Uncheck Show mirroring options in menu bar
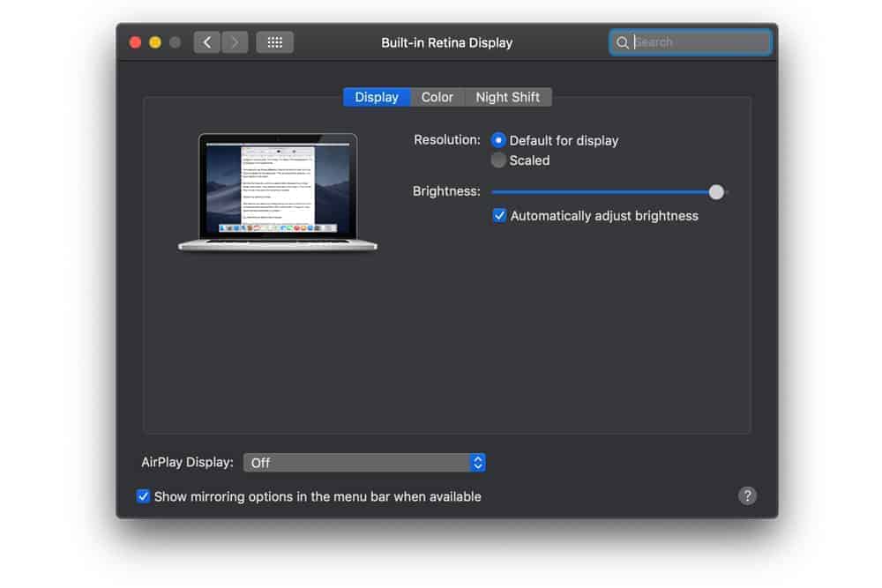 click(x=144, y=496)
